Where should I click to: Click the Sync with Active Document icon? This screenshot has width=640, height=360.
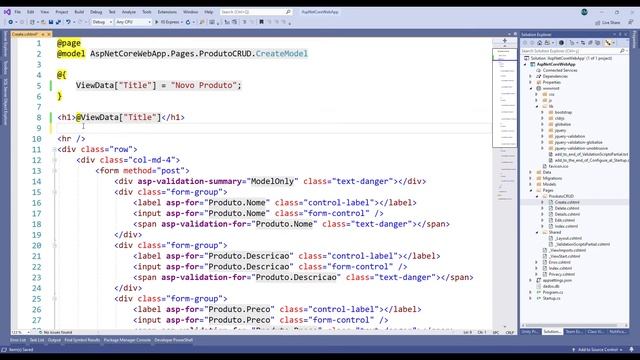[583, 42]
